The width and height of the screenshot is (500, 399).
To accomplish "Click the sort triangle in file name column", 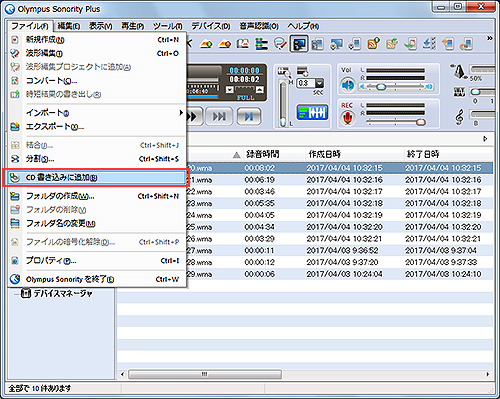I will [236, 155].
